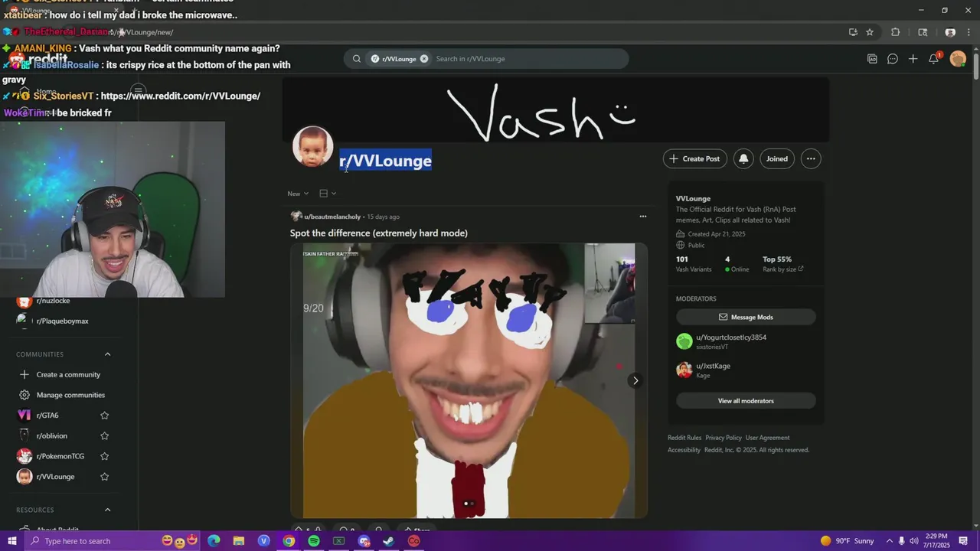Open Steam from taskbar
The image size is (980, 551).
click(389, 541)
